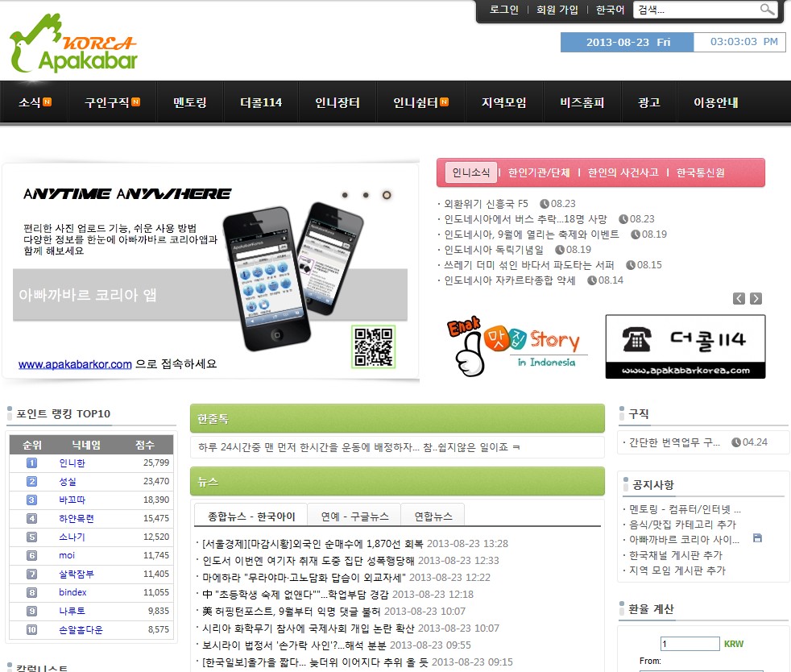Click the disk icon beside 아빠까바르 notice
The image size is (791, 672).
[757, 538]
